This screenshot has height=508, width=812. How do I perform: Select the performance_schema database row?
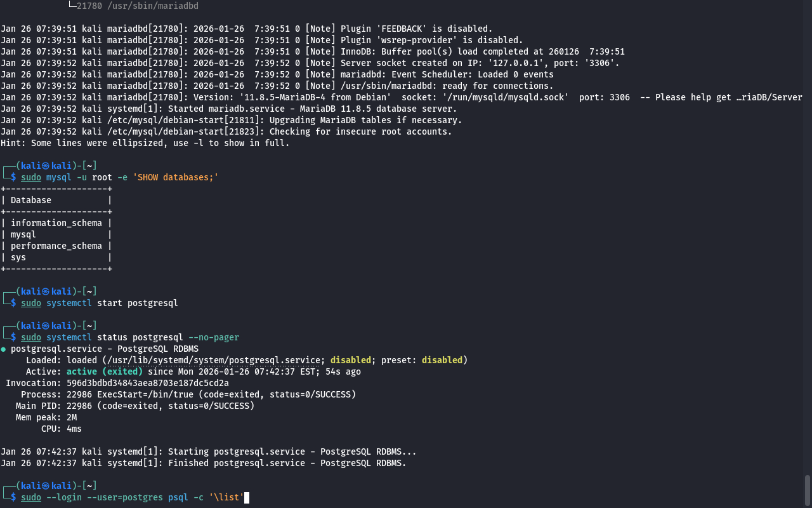56,246
